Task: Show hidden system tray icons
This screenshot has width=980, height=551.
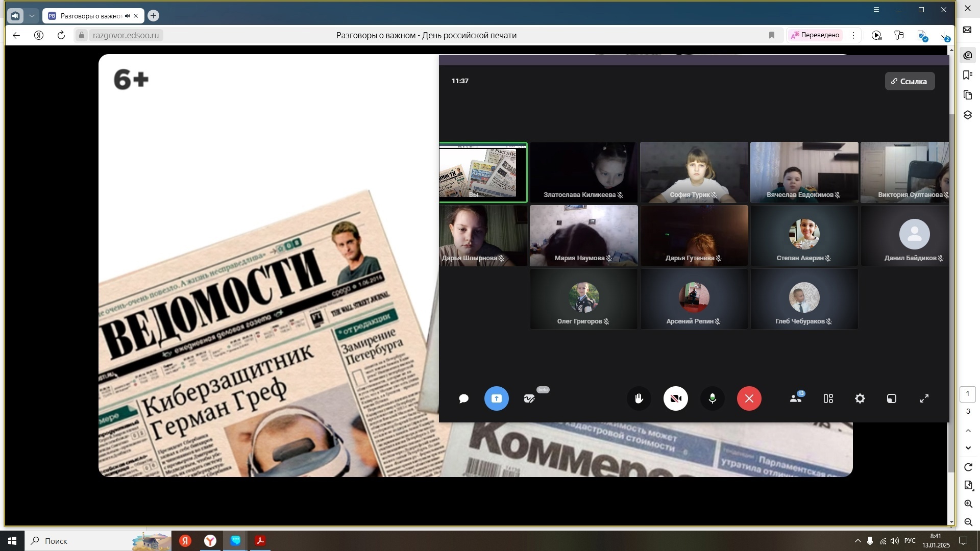Action: pyautogui.click(x=857, y=541)
